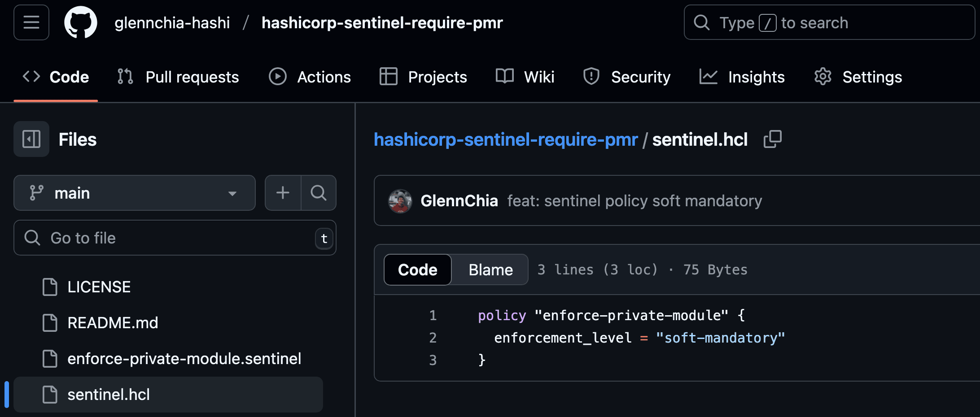This screenshot has width=980, height=417.
Task: Open the global navigation hamburger menu
Action: 31,22
